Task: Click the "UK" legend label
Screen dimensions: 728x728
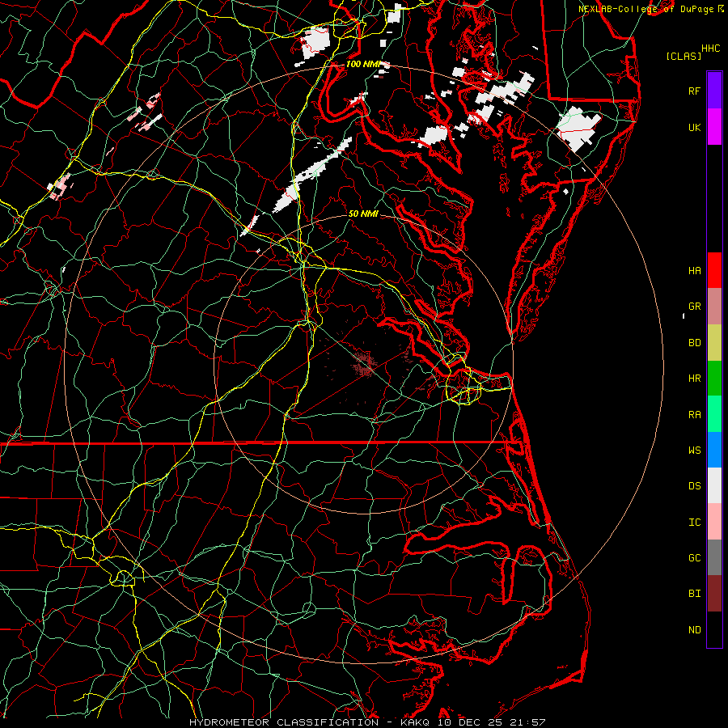Action: click(x=694, y=128)
